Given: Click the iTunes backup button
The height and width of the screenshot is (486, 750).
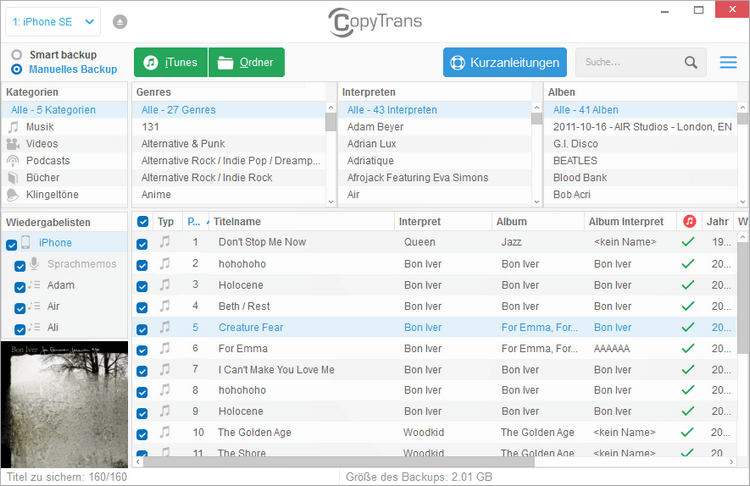Looking at the screenshot, I should tap(171, 62).
